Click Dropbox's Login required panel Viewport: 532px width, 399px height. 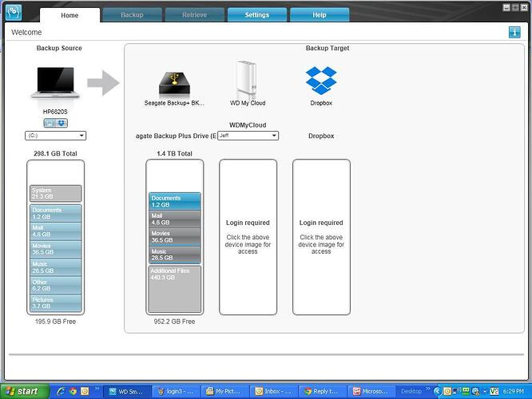[321, 237]
